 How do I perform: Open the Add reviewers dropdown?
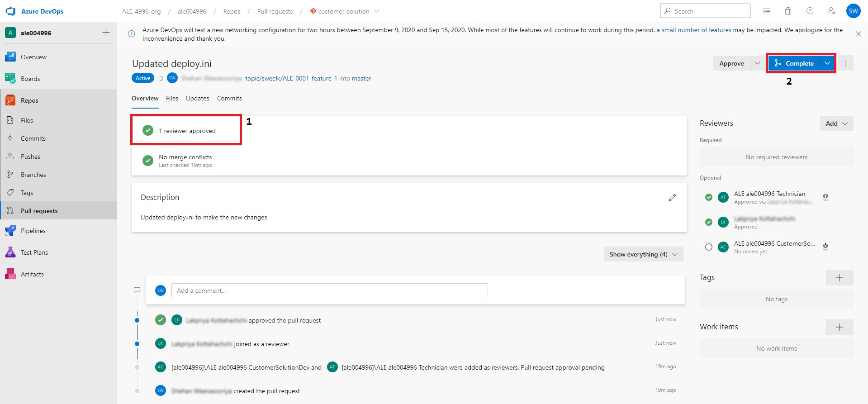tap(837, 124)
